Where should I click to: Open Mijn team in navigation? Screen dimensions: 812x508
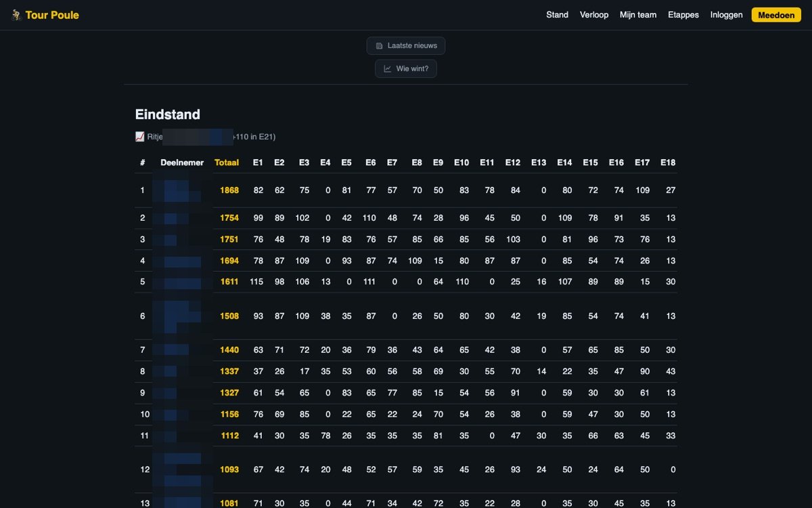coord(638,15)
